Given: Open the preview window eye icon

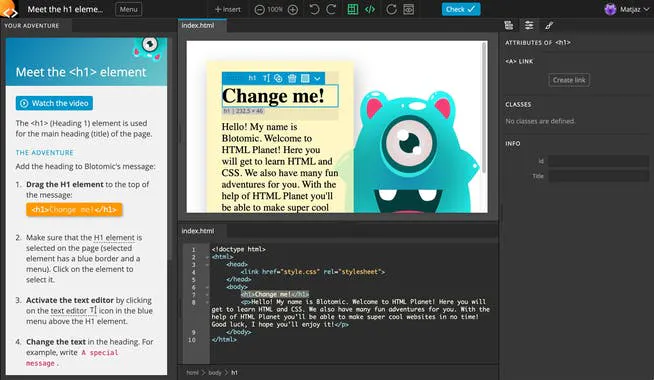Looking at the screenshot, I should point(409,9).
